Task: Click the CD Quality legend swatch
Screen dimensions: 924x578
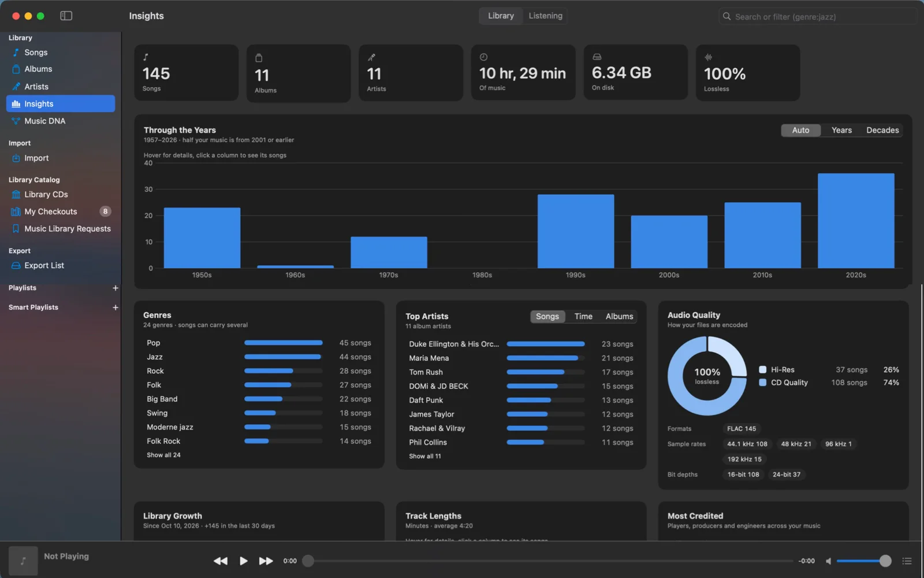Action: 762,383
